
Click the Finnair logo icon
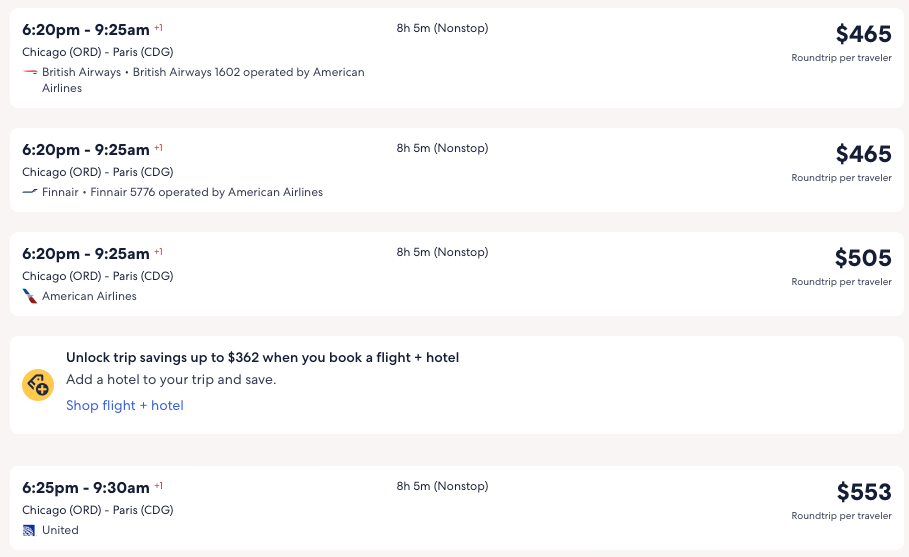click(30, 192)
